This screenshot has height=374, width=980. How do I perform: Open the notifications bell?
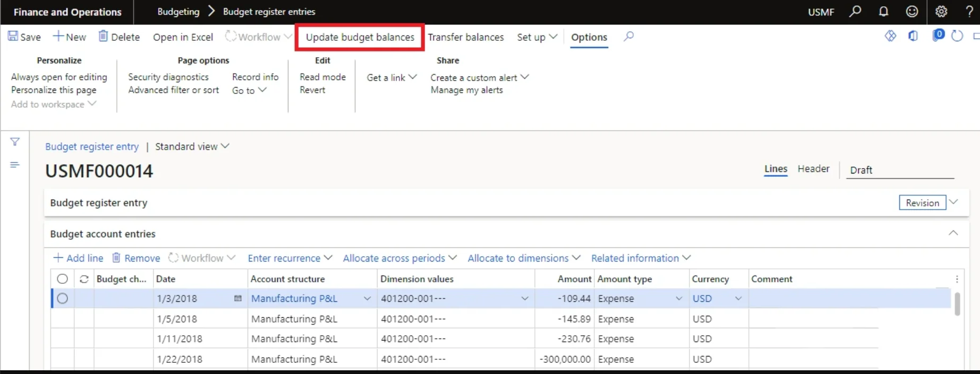(883, 11)
